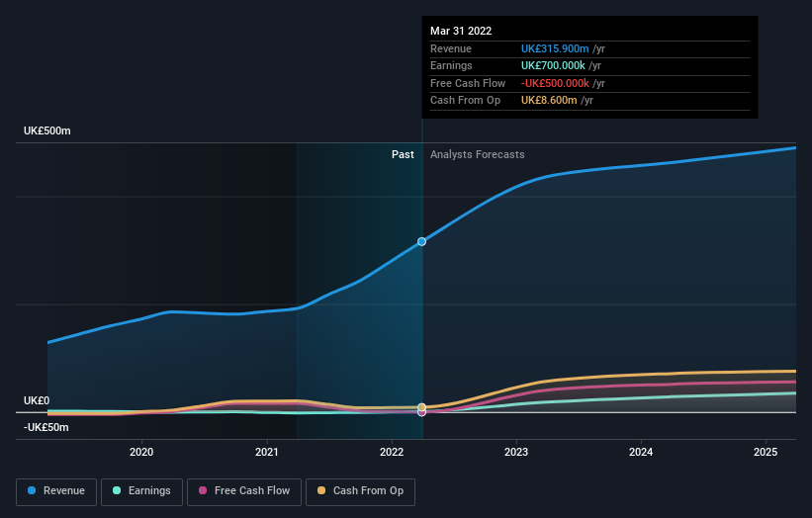Click the Free Cash Flow label in tooltip
The height and width of the screenshot is (518, 812).
(x=468, y=83)
